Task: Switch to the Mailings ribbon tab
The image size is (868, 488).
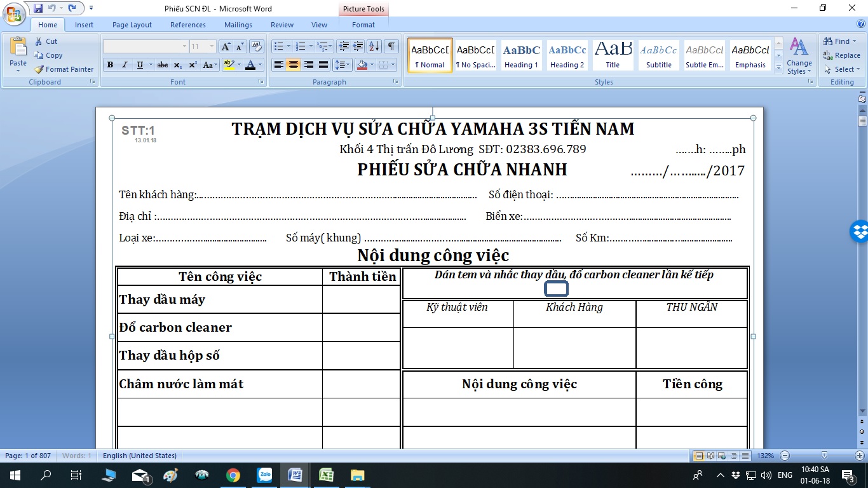Action: [238, 25]
